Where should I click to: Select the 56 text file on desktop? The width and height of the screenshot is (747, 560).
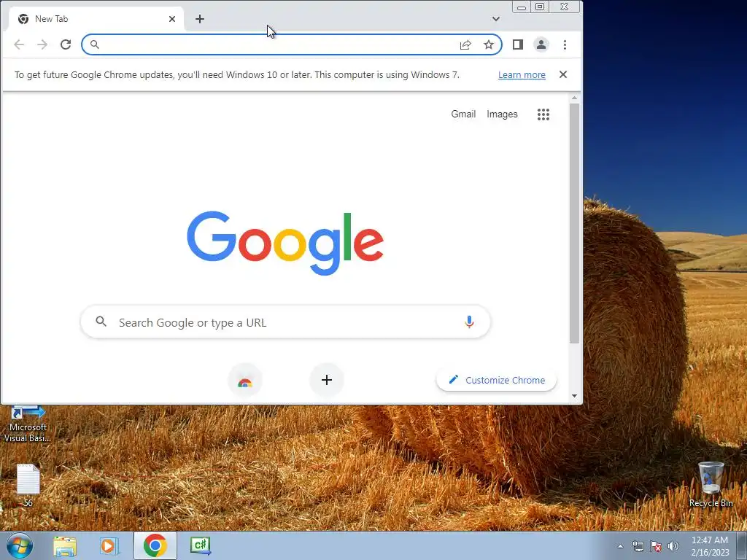tap(28, 485)
